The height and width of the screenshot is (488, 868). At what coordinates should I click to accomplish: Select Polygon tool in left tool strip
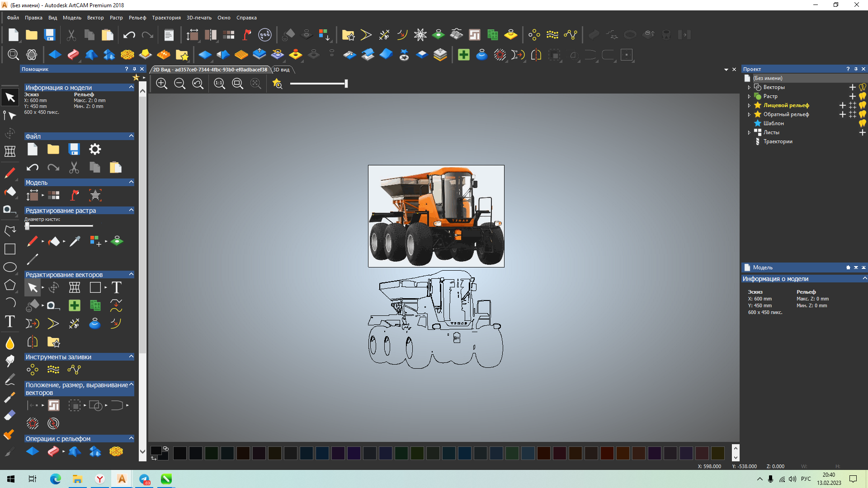(x=10, y=285)
